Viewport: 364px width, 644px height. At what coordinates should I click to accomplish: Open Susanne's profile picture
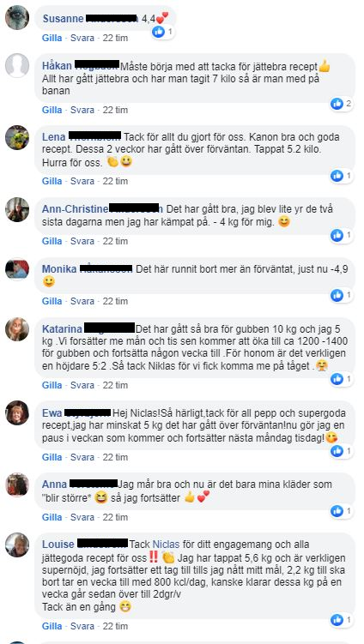17,18
